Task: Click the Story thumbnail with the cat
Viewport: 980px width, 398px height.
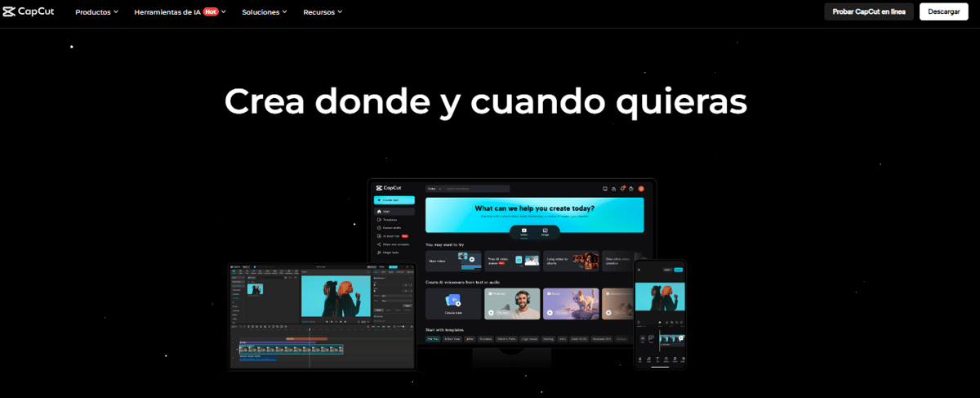Action: (x=571, y=303)
